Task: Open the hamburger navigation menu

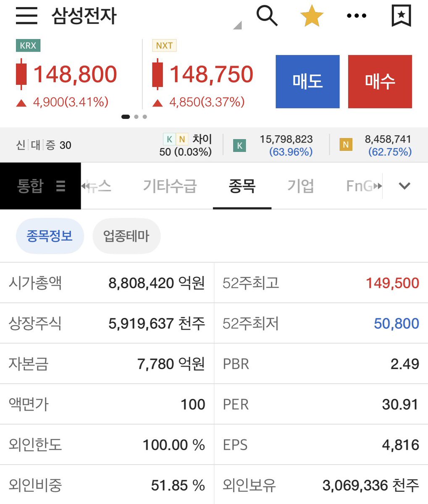Action: point(26,16)
